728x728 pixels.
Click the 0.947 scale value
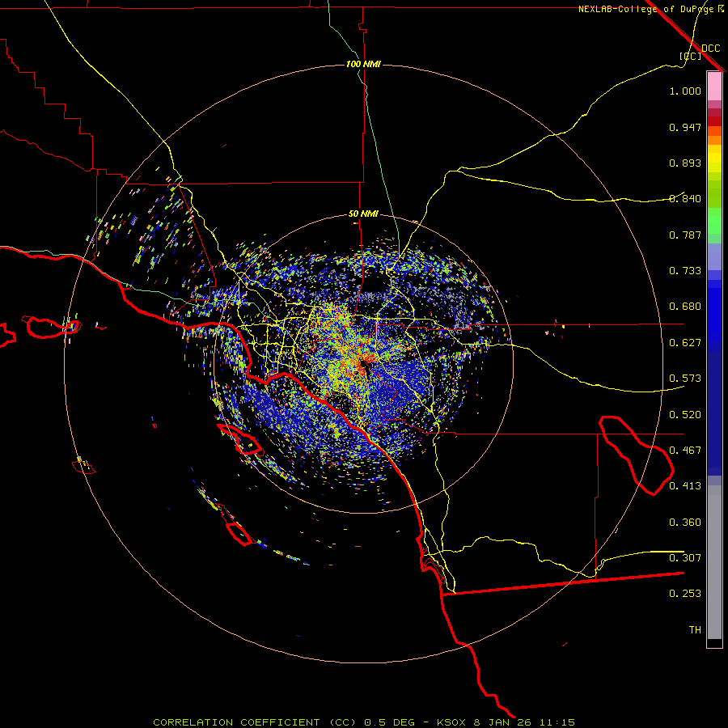(685, 127)
